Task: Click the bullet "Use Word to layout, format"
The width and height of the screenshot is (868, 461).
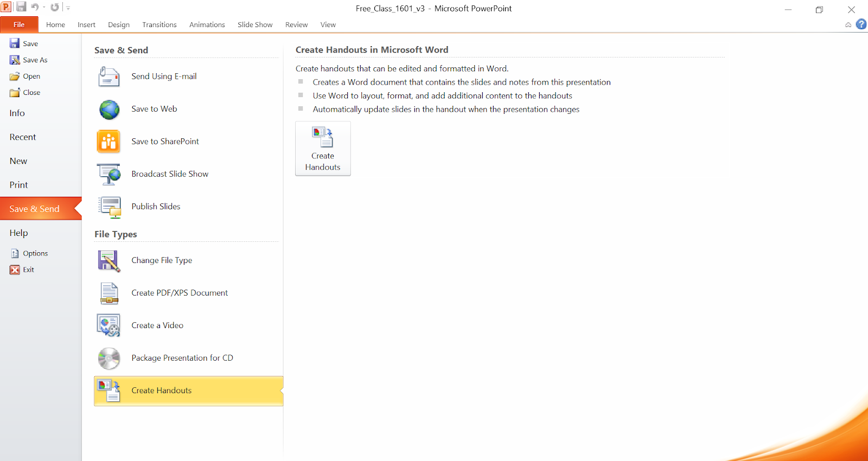Action: pos(443,96)
